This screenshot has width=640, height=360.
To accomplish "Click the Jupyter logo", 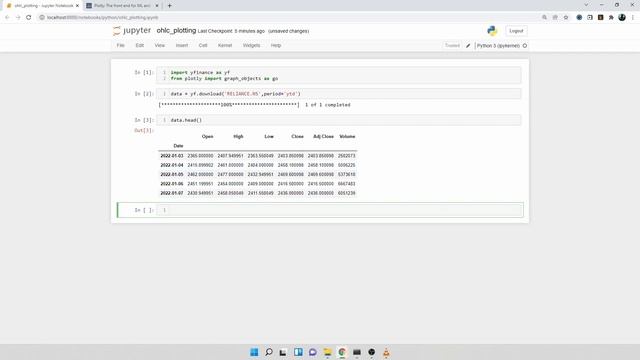I will pyautogui.click(x=132, y=31).
